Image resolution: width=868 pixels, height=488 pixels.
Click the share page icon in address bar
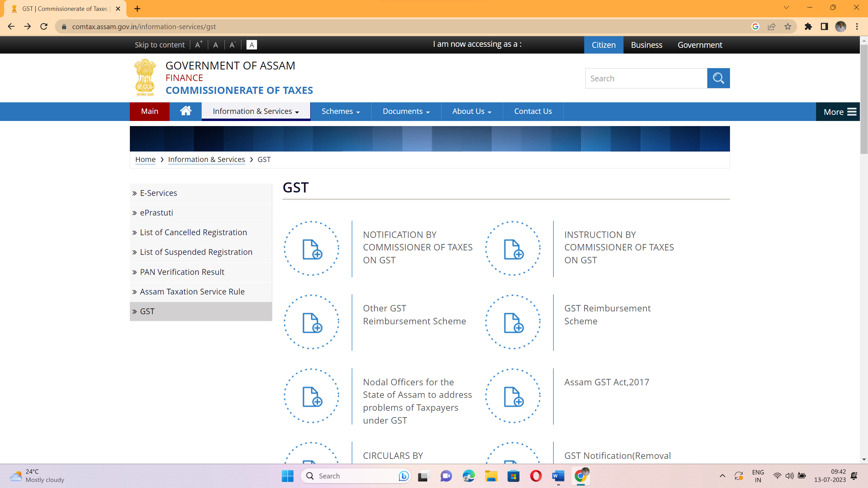coord(771,26)
